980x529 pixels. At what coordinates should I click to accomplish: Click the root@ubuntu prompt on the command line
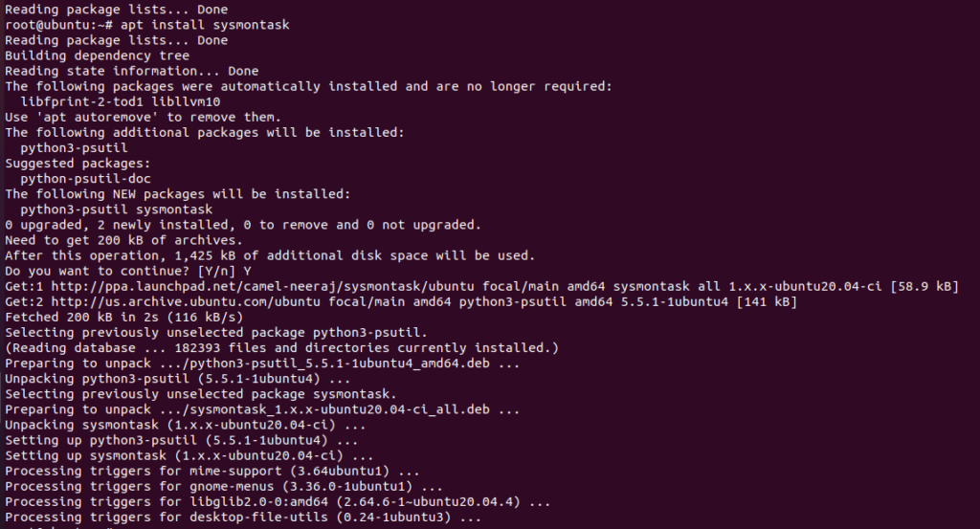tap(58, 25)
